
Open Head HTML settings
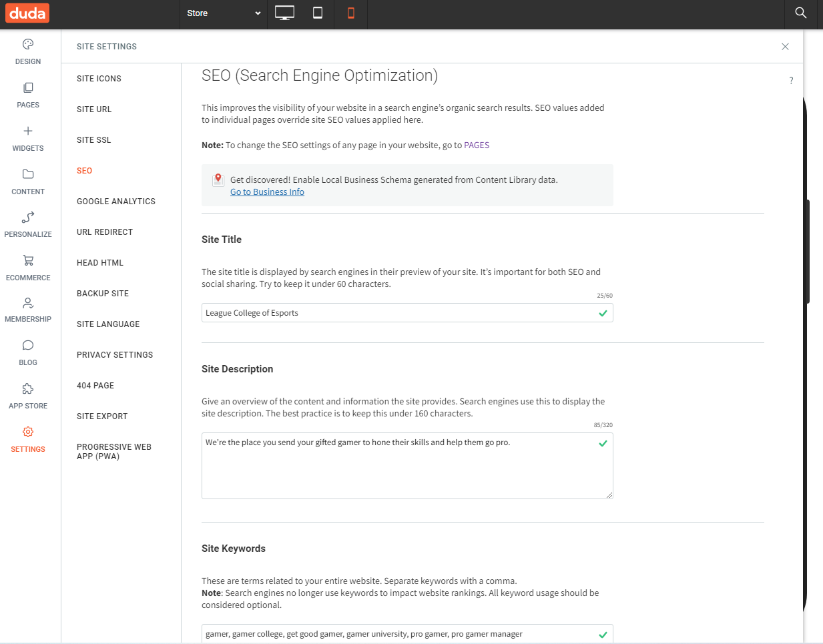click(100, 263)
